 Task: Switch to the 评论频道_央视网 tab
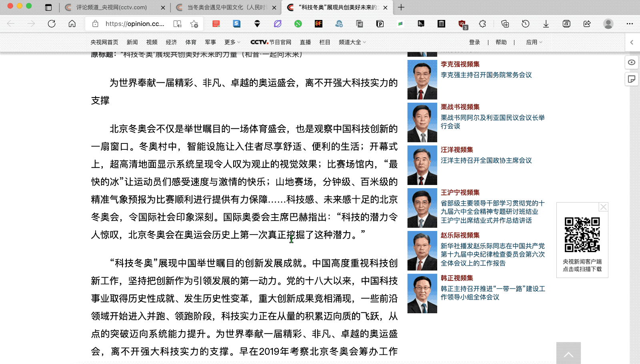pyautogui.click(x=112, y=8)
